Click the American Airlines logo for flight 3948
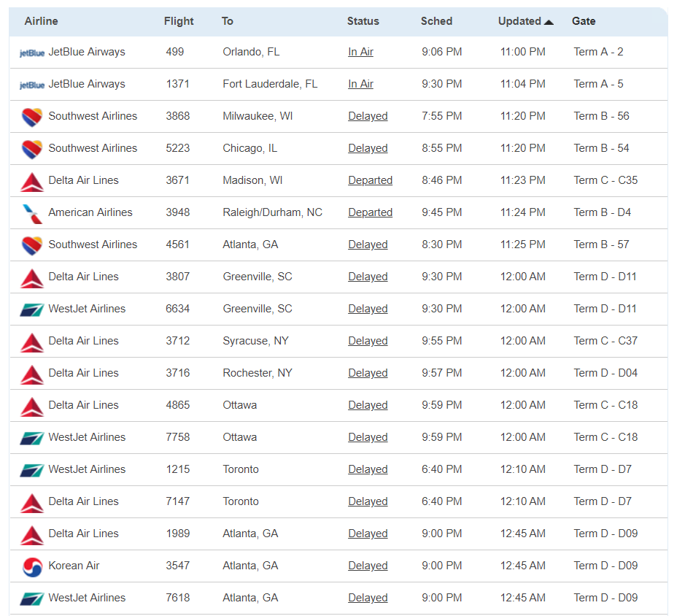 pyautogui.click(x=32, y=213)
